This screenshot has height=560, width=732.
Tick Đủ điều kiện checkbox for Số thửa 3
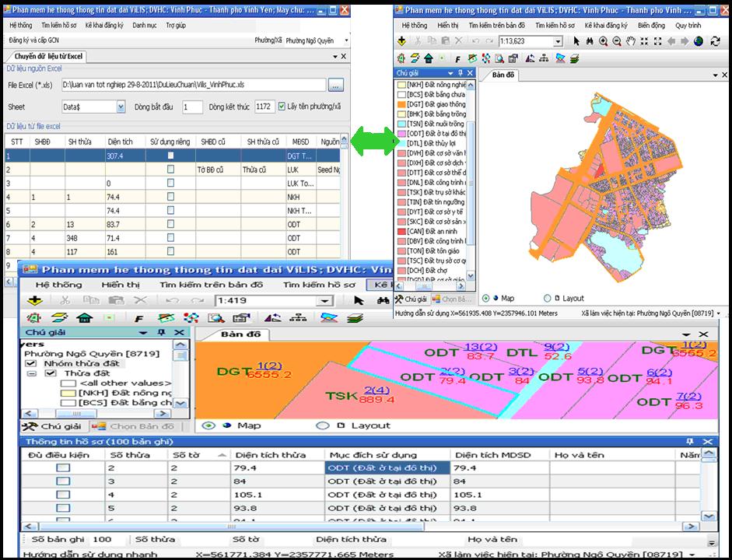click(x=62, y=481)
